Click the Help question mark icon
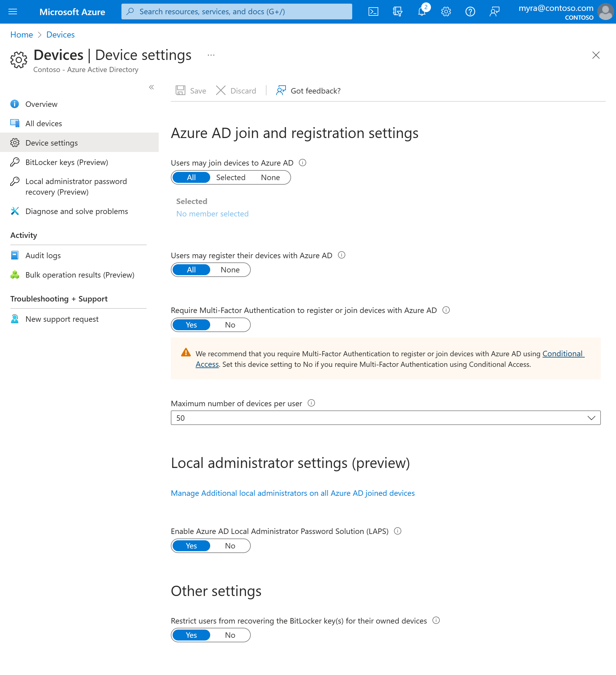 [470, 12]
